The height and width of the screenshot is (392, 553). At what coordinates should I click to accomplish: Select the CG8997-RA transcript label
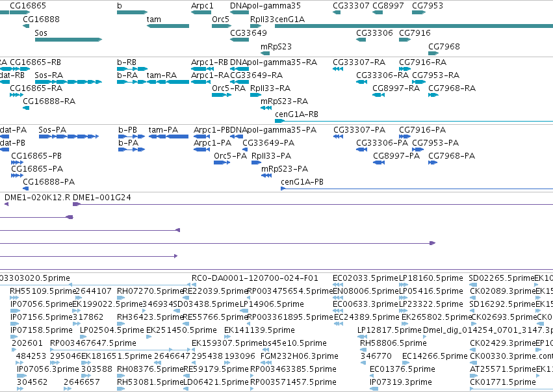click(x=396, y=88)
